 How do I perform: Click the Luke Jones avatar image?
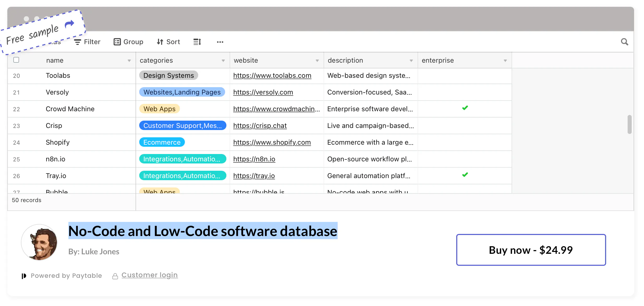[39, 242]
